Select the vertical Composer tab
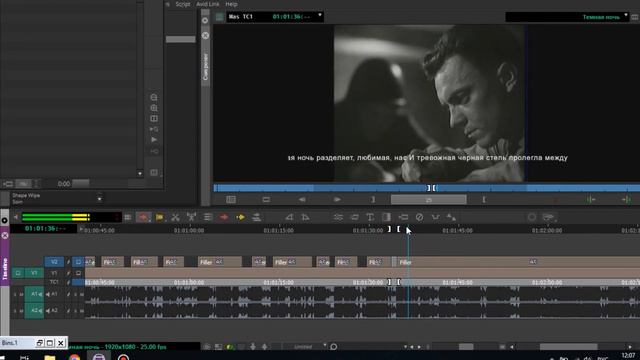 pyautogui.click(x=205, y=66)
